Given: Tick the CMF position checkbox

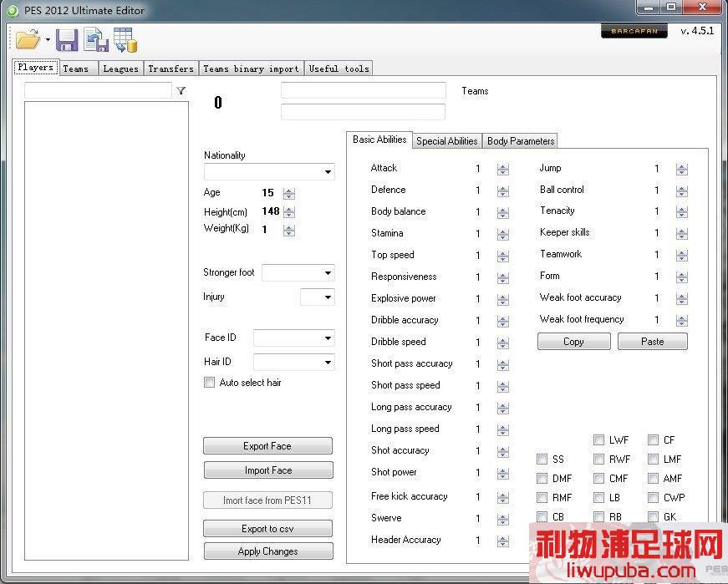Looking at the screenshot, I should point(599,478).
